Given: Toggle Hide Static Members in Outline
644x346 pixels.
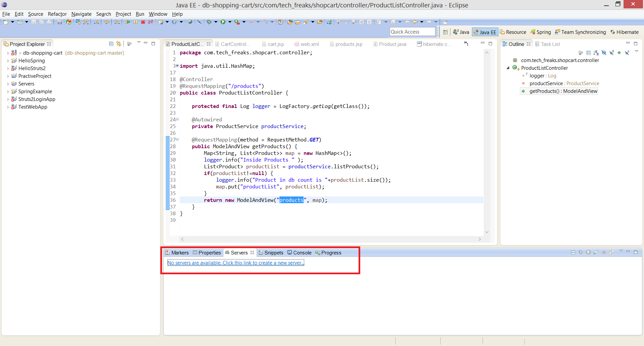Looking at the screenshot, I should tap(612, 53).
